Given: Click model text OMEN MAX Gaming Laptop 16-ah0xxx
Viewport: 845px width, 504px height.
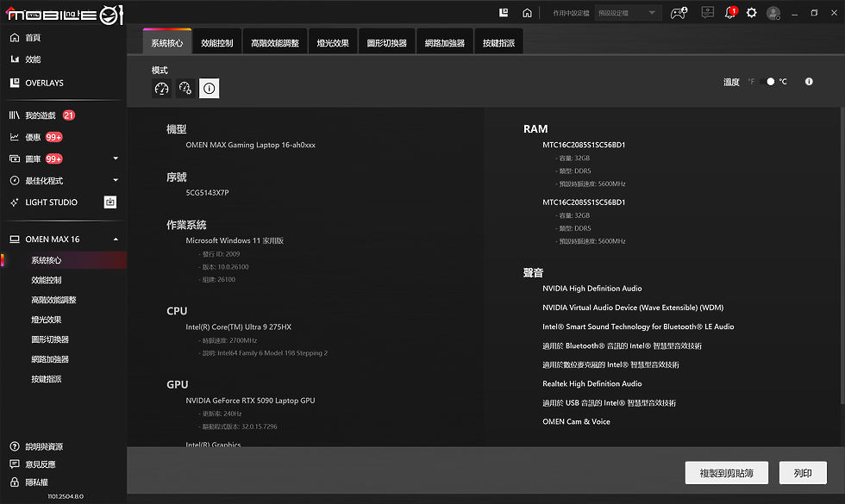Looking at the screenshot, I should 251,145.
